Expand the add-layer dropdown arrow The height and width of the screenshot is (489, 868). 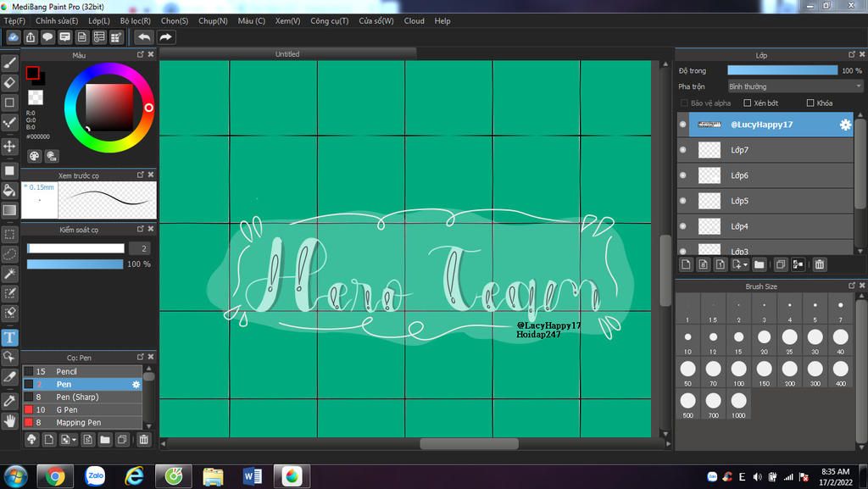[745, 265]
